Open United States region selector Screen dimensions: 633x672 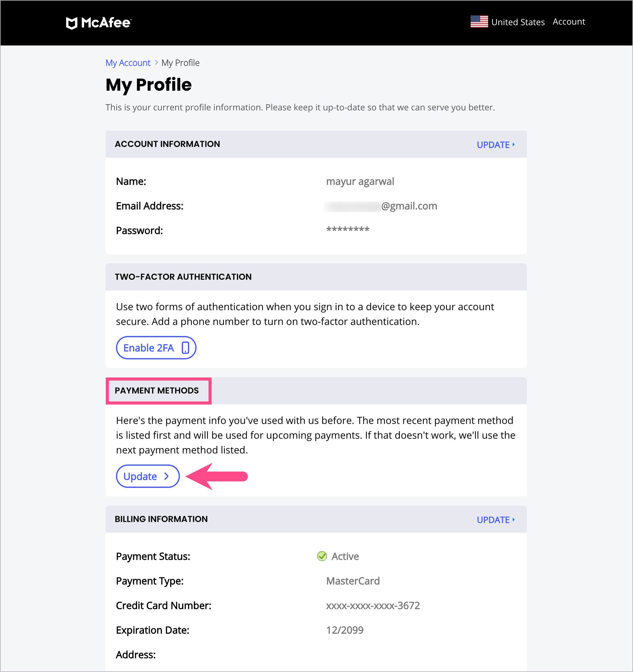click(x=518, y=22)
